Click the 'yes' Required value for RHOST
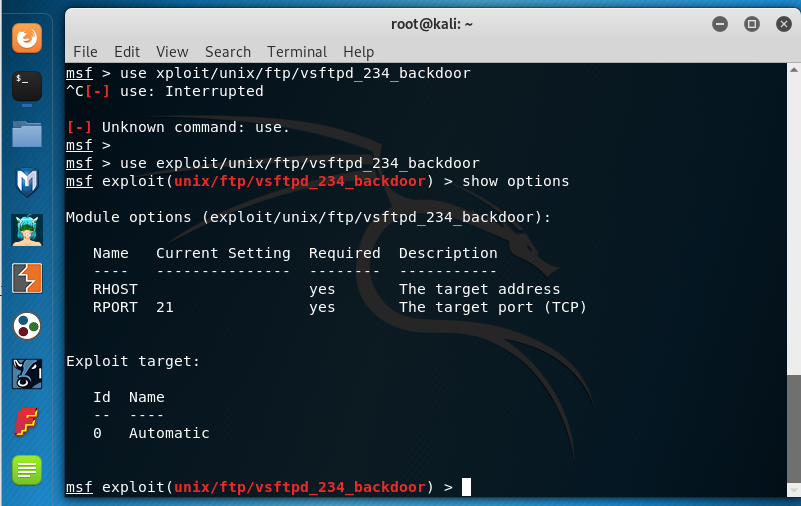Screen dimensions: 801x506 322,290
